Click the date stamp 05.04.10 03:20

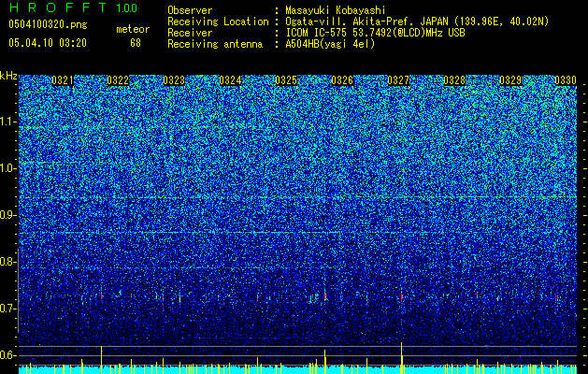pos(48,43)
